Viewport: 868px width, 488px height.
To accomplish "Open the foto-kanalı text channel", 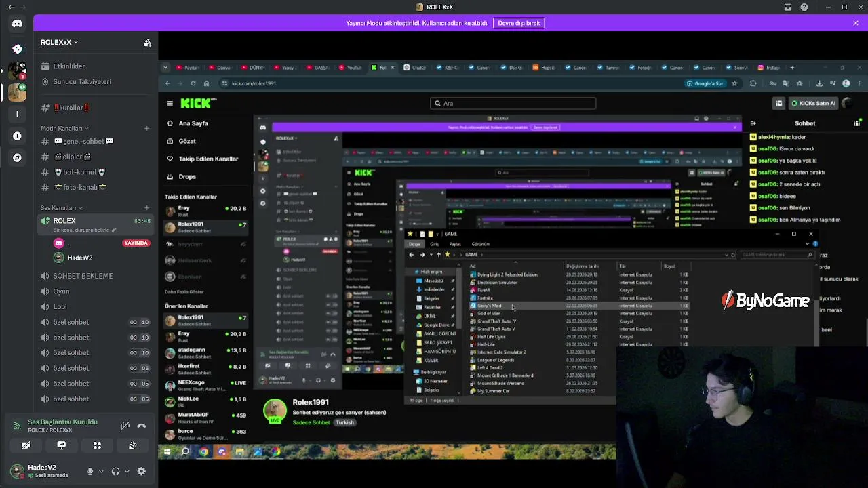I will tap(95, 187).
